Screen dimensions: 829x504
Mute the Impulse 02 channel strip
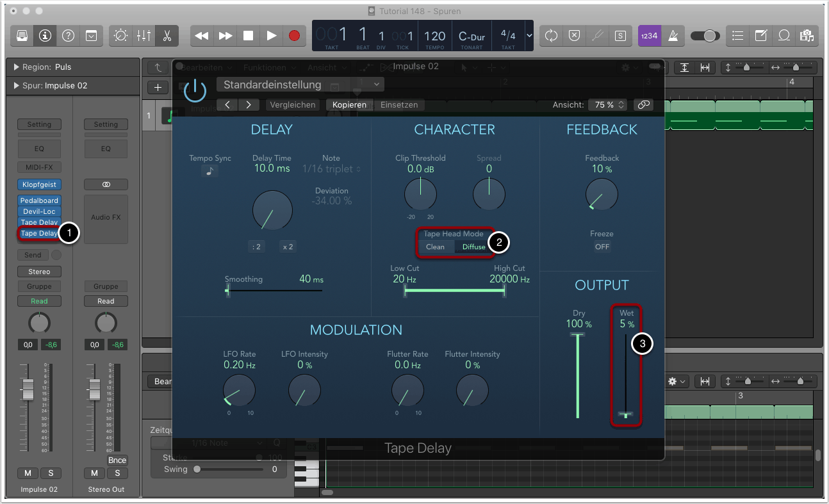[x=28, y=473]
